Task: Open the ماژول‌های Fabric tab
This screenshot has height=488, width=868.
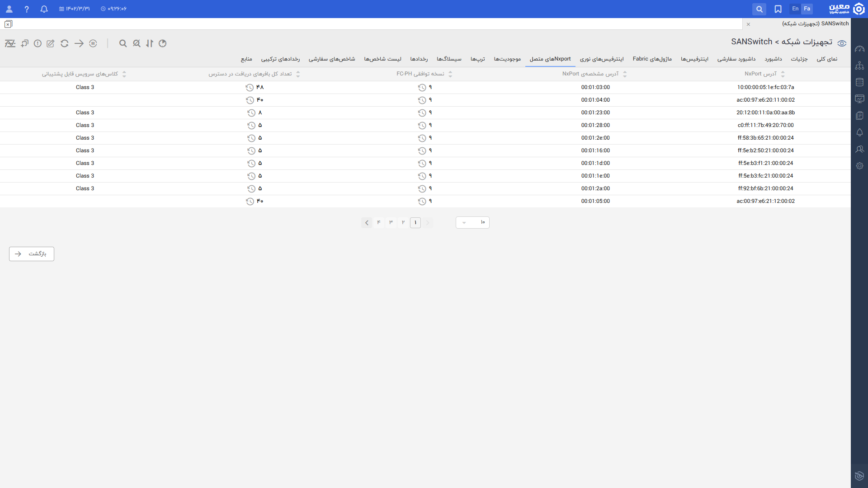Action: point(652,59)
